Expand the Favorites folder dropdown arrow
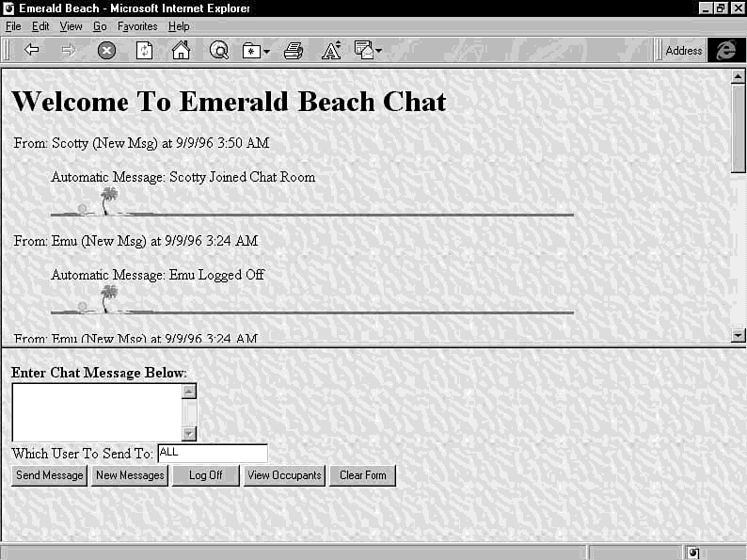 (x=267, y=52)
